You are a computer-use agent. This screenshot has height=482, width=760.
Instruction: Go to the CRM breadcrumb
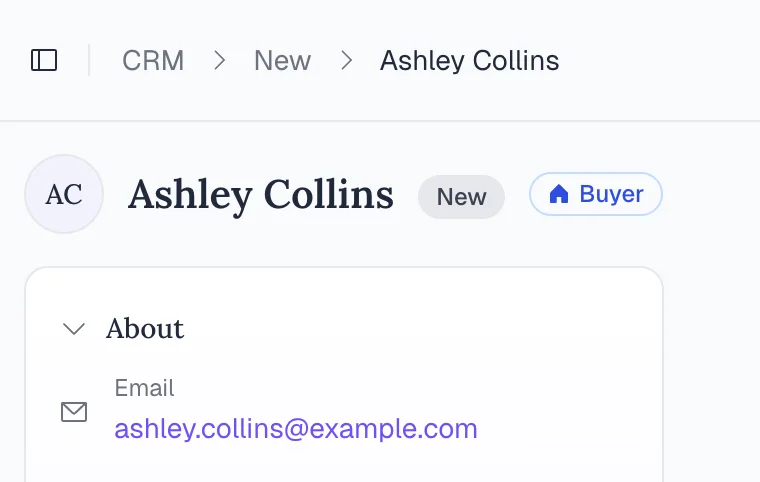click(153, 61)
